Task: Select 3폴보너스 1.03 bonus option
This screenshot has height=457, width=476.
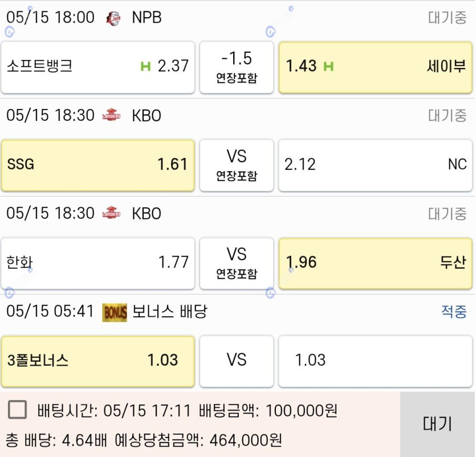Action: tap(97, 361)
